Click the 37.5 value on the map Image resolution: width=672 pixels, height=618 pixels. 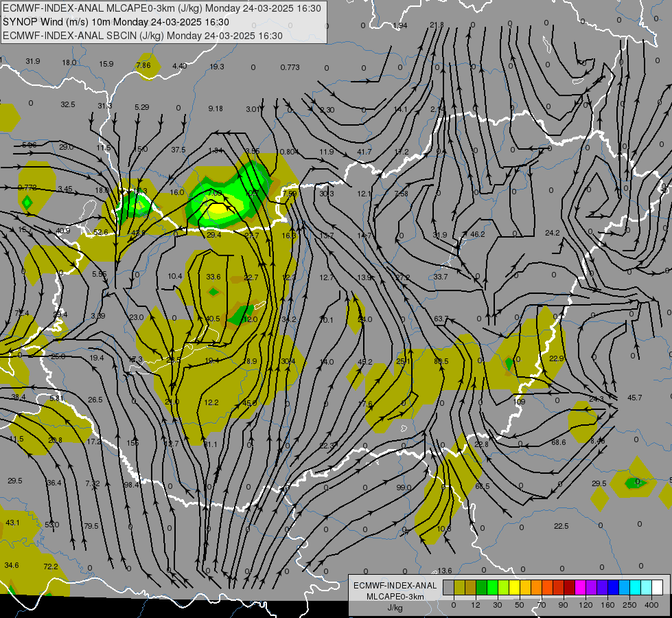pyautogui.click(x=178, y=150)
